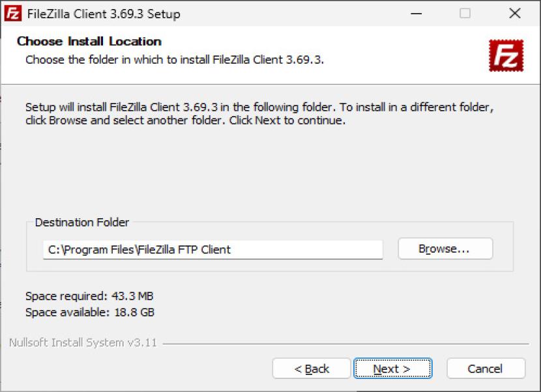Click the FileZilla icon in the title bar

click(11, 14)
